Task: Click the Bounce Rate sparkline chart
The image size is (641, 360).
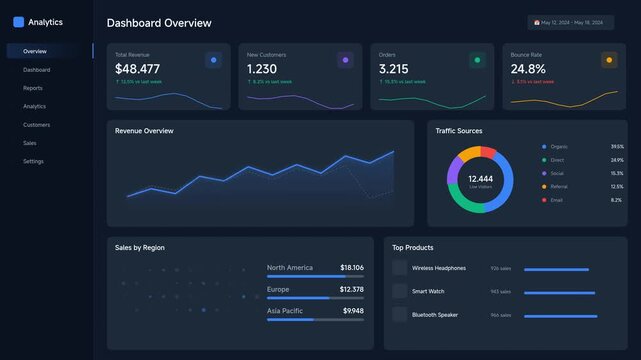Action: pos(564,99)
